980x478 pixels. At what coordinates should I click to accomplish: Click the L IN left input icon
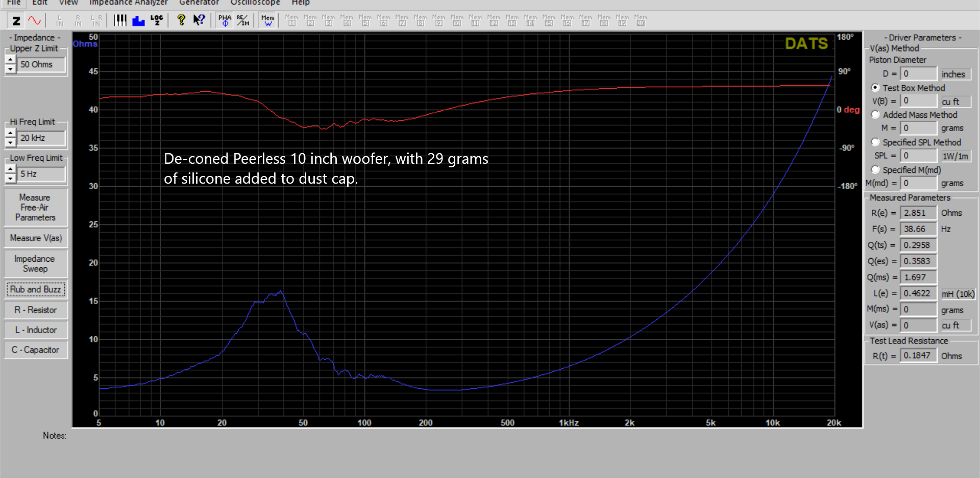(60, 21)
